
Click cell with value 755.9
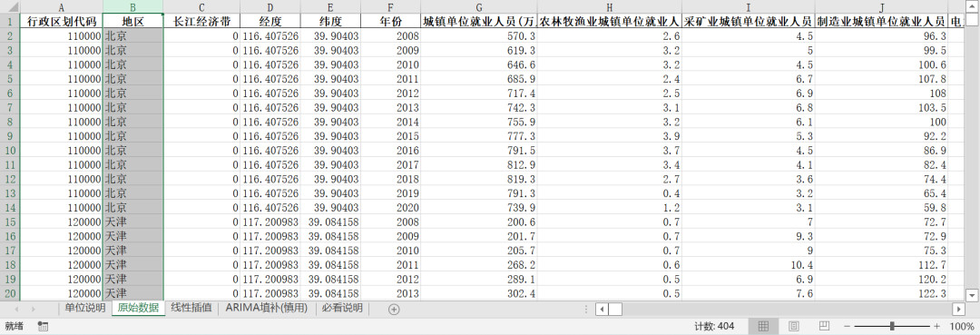(479, 122)
